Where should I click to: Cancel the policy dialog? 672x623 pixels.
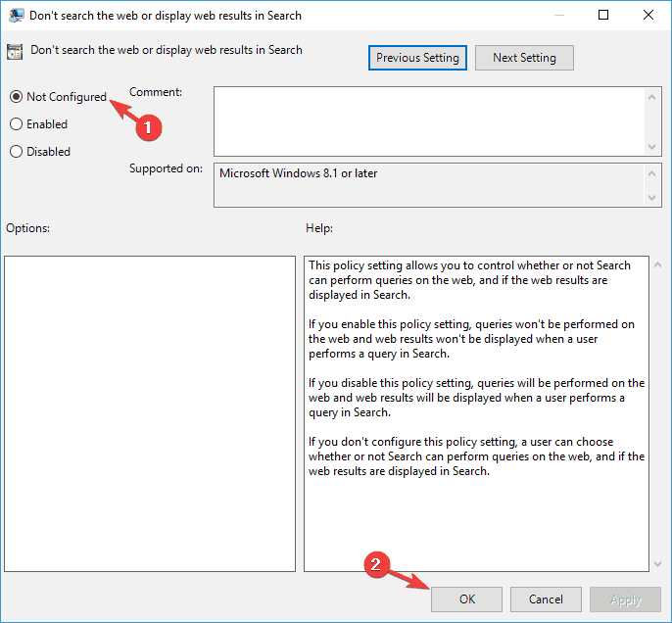coord(546,599)
